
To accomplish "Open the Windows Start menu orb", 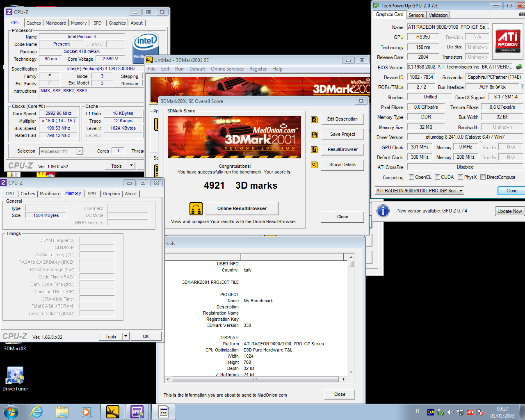I will click(11, 412).
